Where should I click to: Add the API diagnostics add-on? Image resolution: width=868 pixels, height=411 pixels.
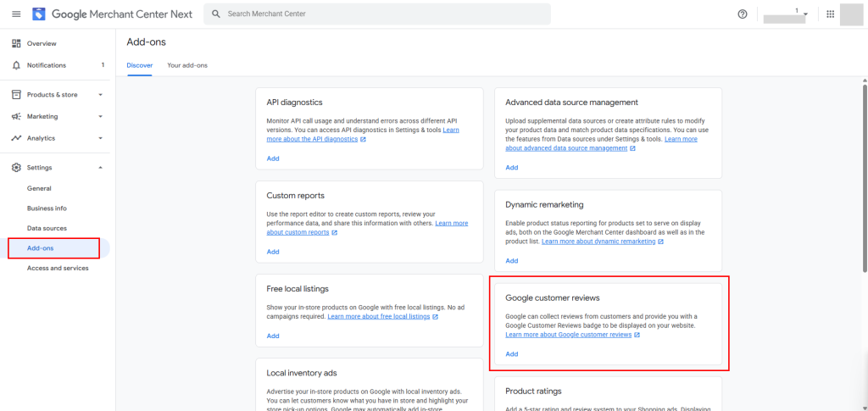pyautogui.click(x=273, y=158)
